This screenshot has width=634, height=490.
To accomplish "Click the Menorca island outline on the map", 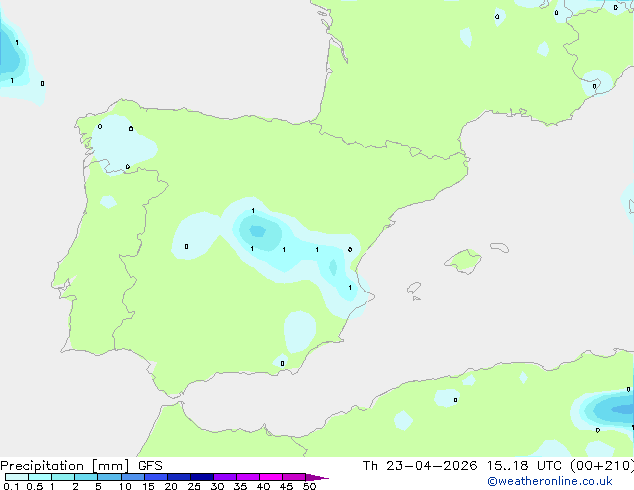I will click(x=499, y=247).
